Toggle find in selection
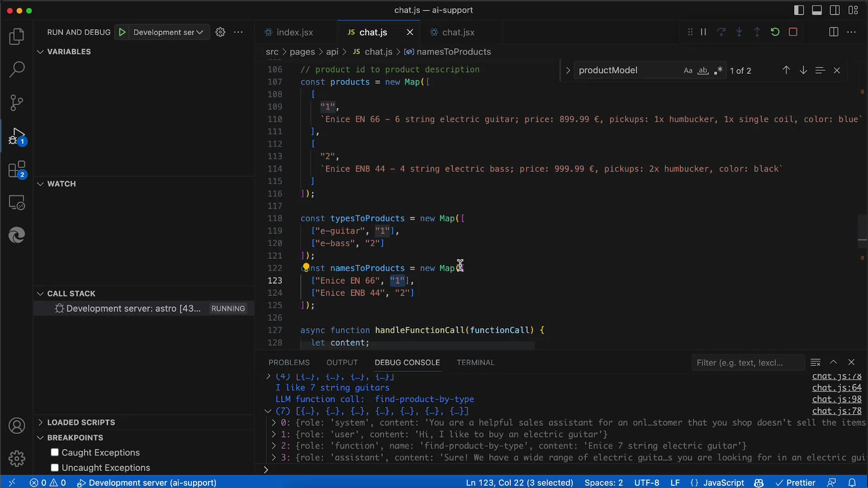The height and width of the screenshot is (488, 868). (820, 70)
